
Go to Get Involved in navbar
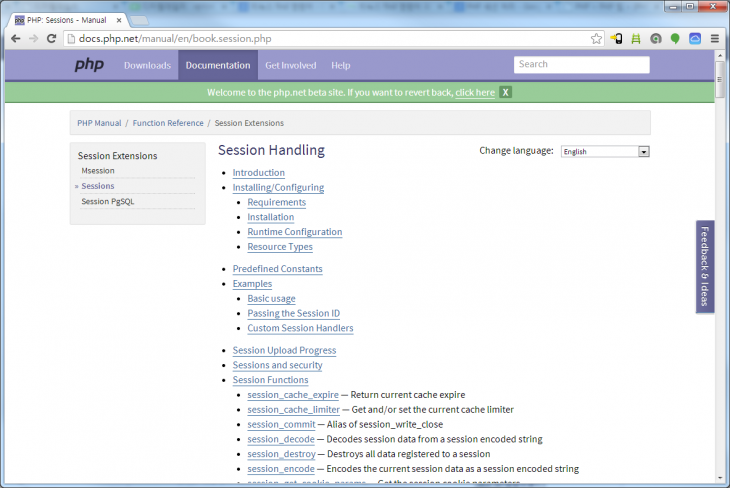[x=290, y=65]
